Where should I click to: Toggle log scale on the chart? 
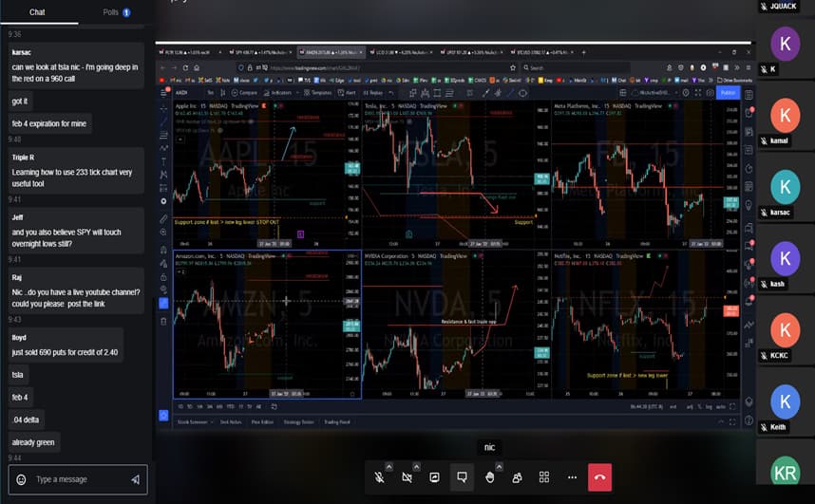click(x=709, y=406)
